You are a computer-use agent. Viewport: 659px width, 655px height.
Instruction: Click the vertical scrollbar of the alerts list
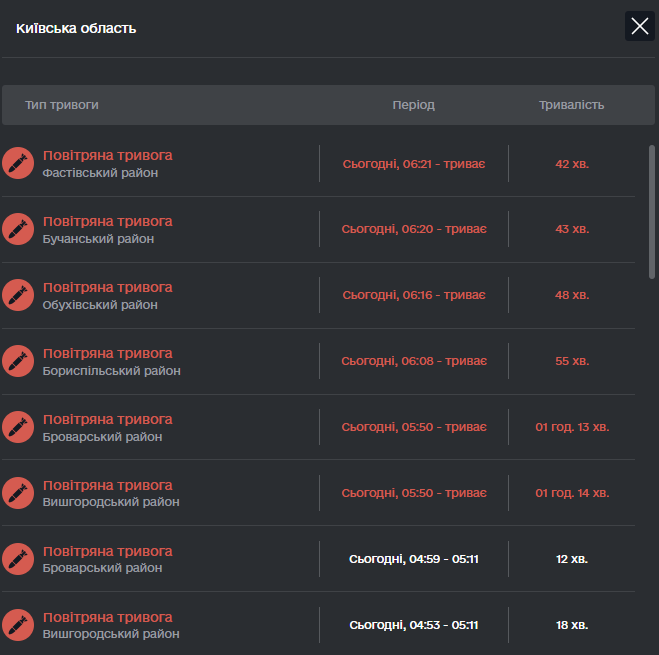click(652, 212)
